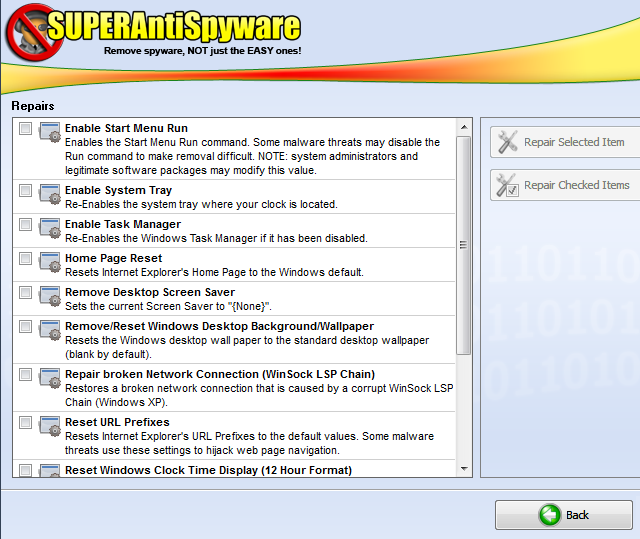Image resolution: width=640 pixels, height=539 pixels.
Task: Click the repairs list scroll up arrow
Action: (x=463, y=127)
